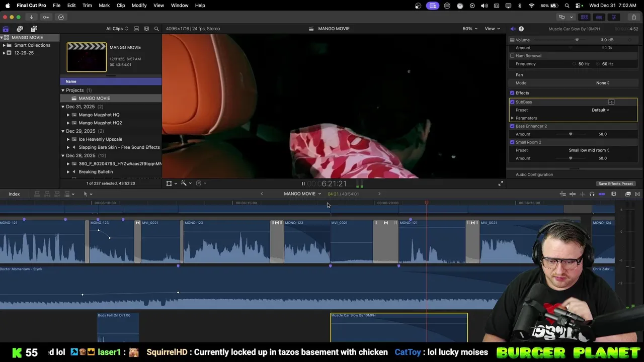Screen dimensions: 644x362
Task: Open SubBass effect editor interface icon
Action: pos(611,102)
